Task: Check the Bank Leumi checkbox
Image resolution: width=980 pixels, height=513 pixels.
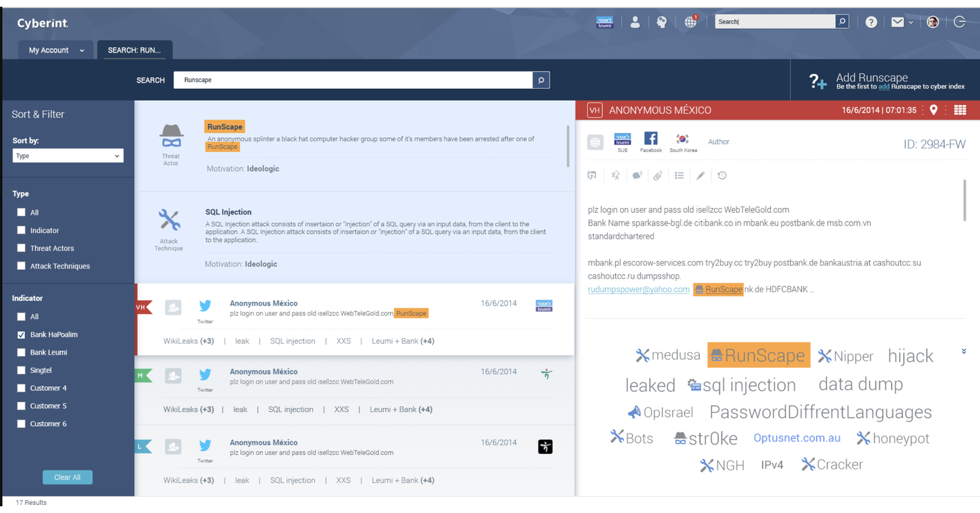Action: [x=22, y=352]
